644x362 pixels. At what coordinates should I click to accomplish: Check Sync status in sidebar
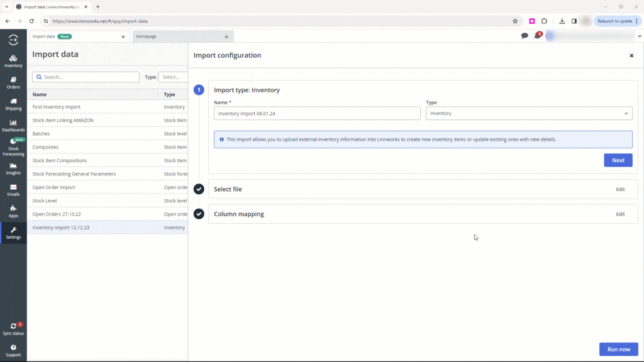(13, 329)
